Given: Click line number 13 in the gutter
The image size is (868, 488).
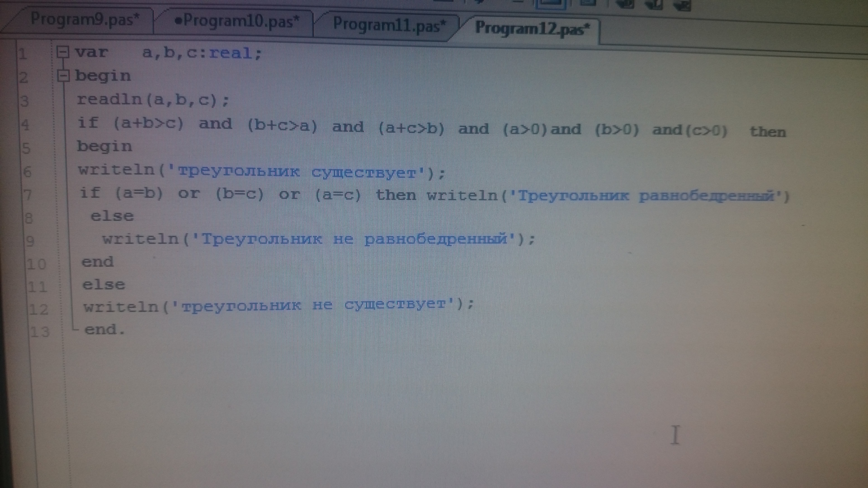Looking at the screenshot, I should click(40, 332).
